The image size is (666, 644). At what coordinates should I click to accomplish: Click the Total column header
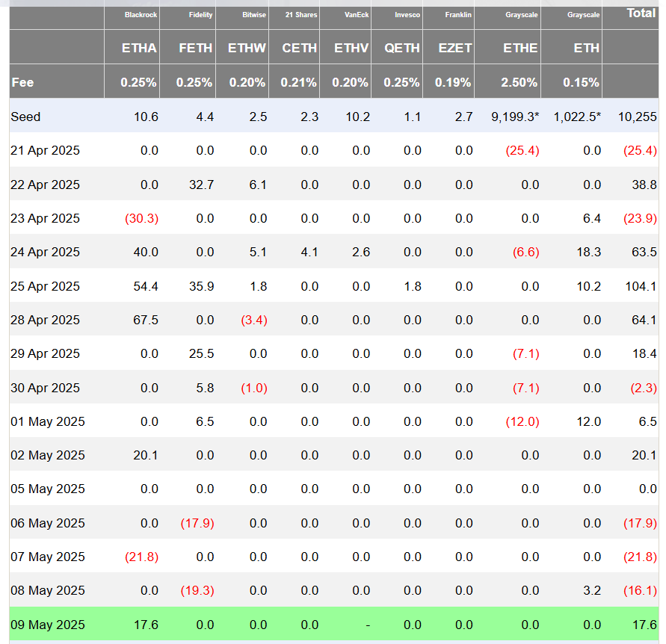(641, 13)
